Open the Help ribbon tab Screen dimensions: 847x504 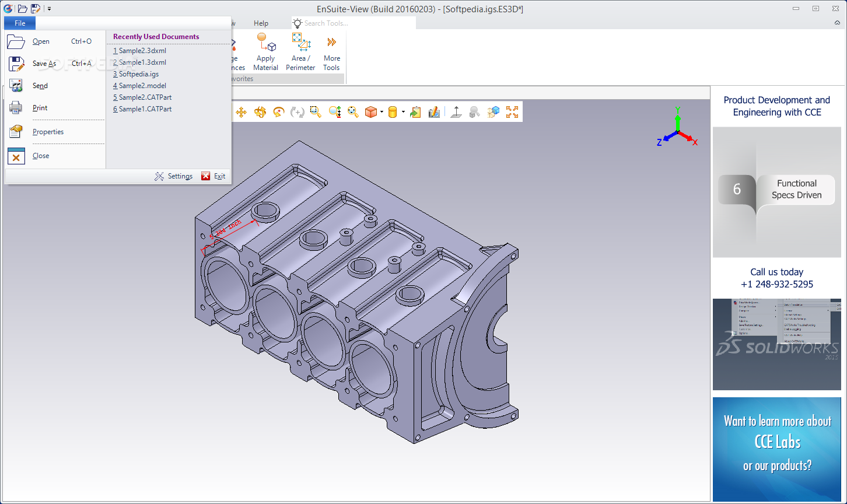coord(261,23)
